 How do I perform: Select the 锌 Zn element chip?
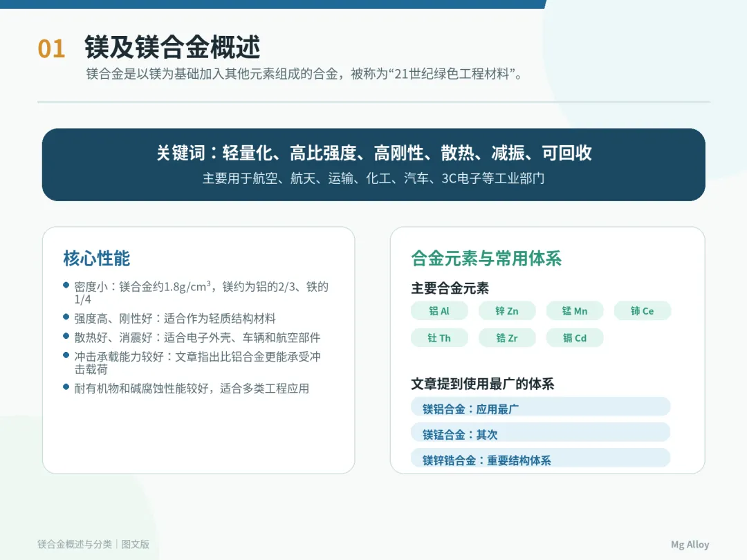(x=507, y=311)
